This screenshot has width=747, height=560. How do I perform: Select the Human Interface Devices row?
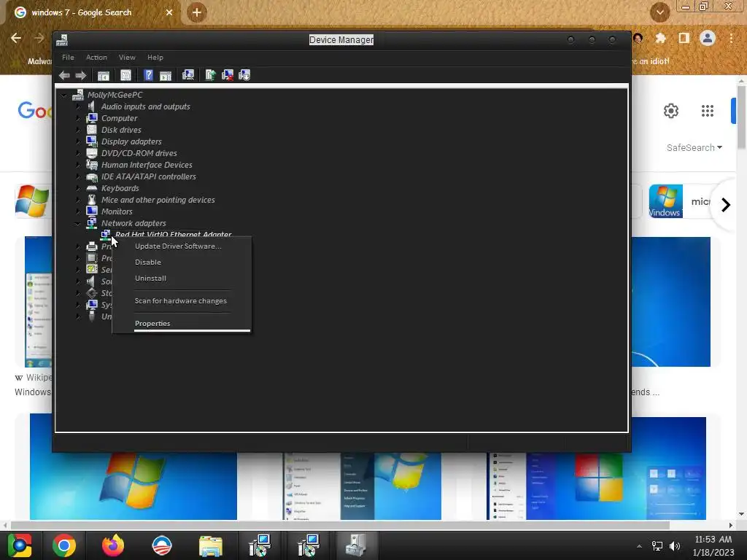(x=146, y=165)
